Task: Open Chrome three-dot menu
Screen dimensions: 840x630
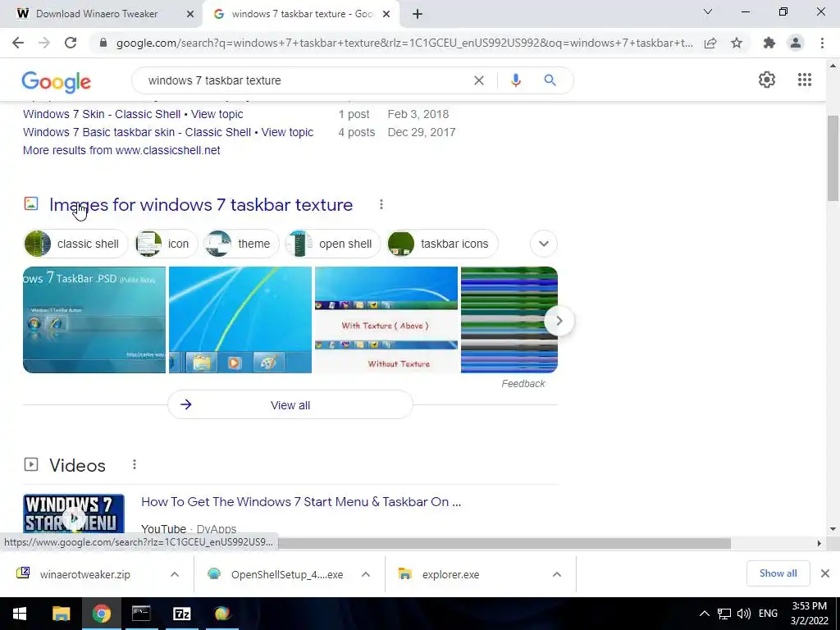Action: pos(822,43)
